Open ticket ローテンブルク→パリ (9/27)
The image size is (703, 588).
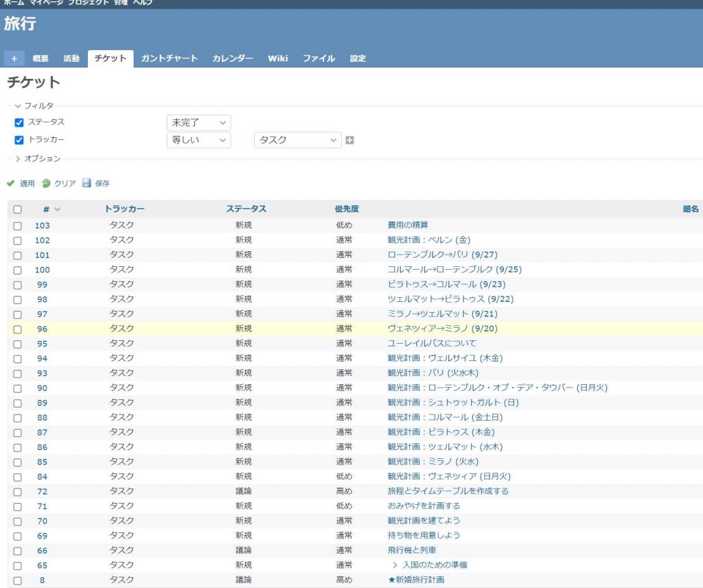pyautogui.click(x=443, y=255)
